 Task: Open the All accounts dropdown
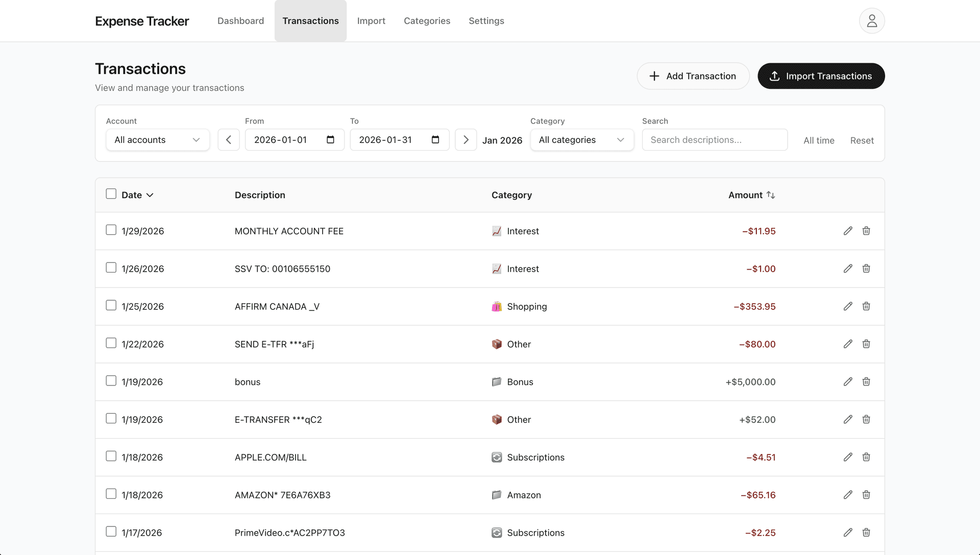(157, 139)
